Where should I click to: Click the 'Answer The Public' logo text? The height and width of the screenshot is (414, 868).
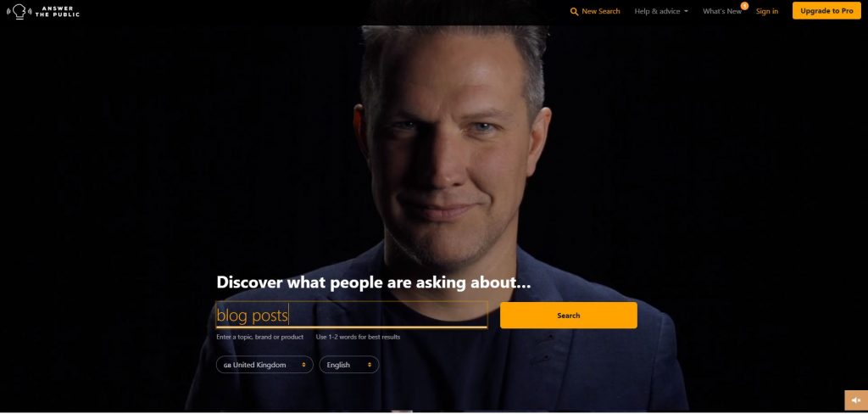coord(57,11)
